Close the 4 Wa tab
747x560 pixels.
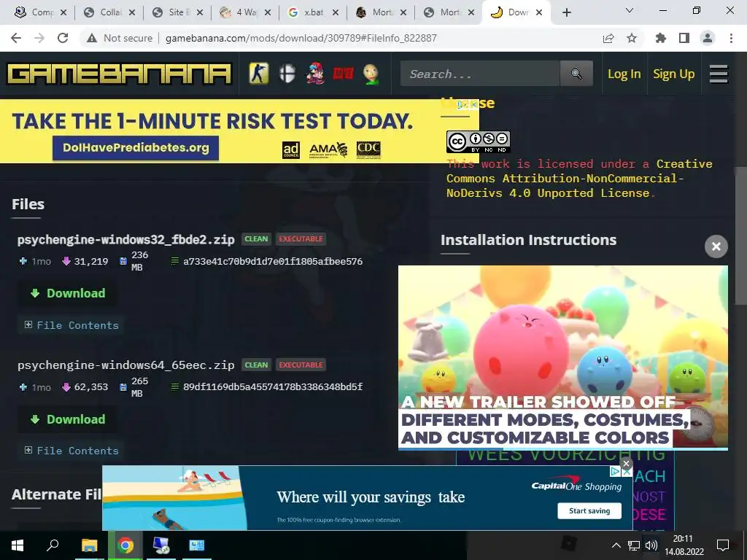268,13
